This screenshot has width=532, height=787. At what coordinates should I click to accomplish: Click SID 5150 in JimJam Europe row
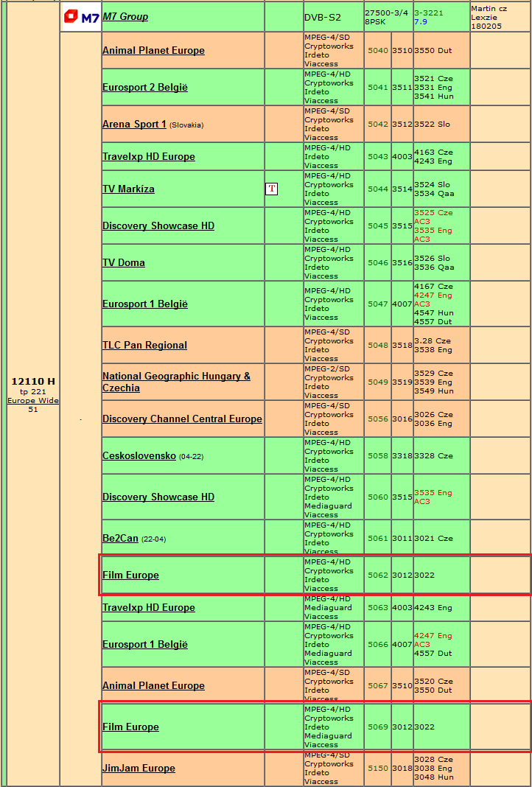click(x=378, y=768)
